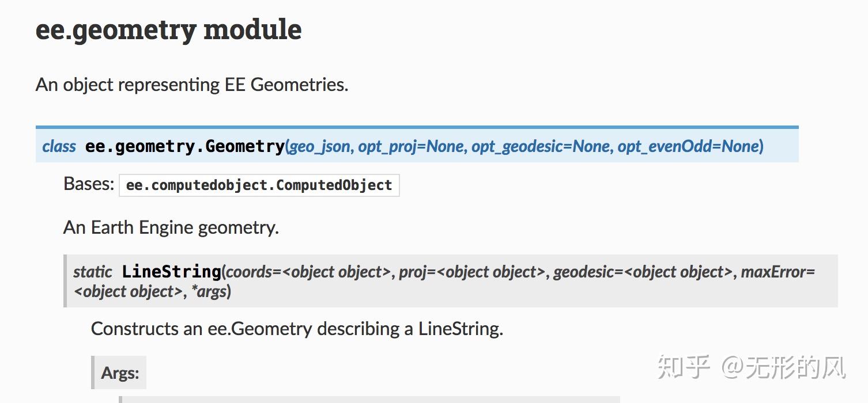The width and height of the screenshot is (868, 403).
Task: Click the ee.geometry module heading
Action: point(168,30)
